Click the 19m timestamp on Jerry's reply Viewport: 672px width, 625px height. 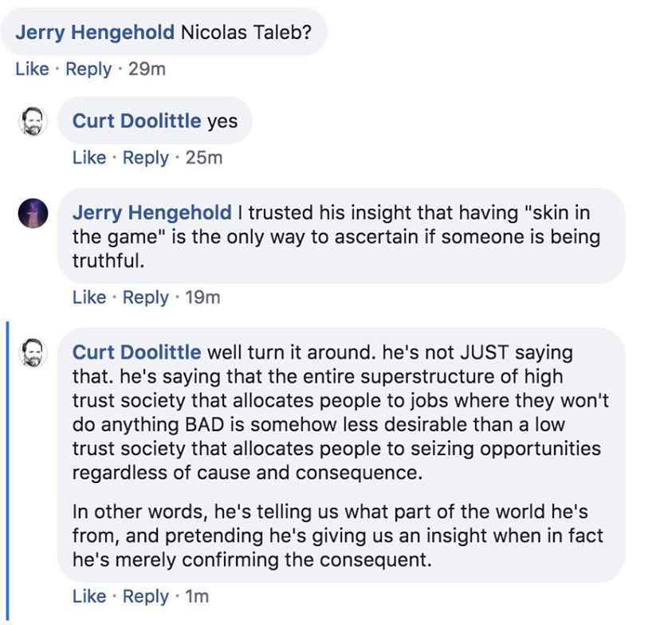pos(202,297)
